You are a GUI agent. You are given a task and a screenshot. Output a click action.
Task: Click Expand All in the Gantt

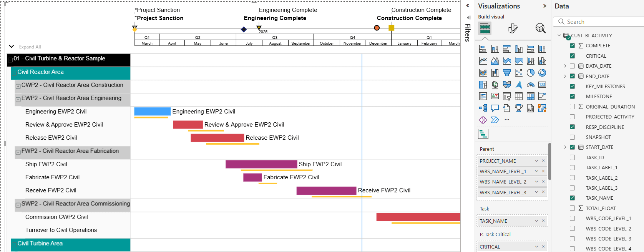[x=30, y=47]
